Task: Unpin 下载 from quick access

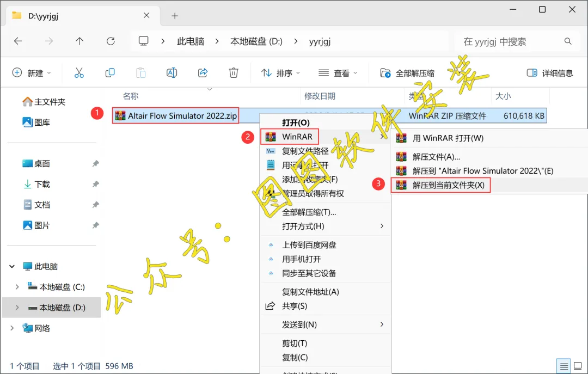Action: tap(96, 184)
